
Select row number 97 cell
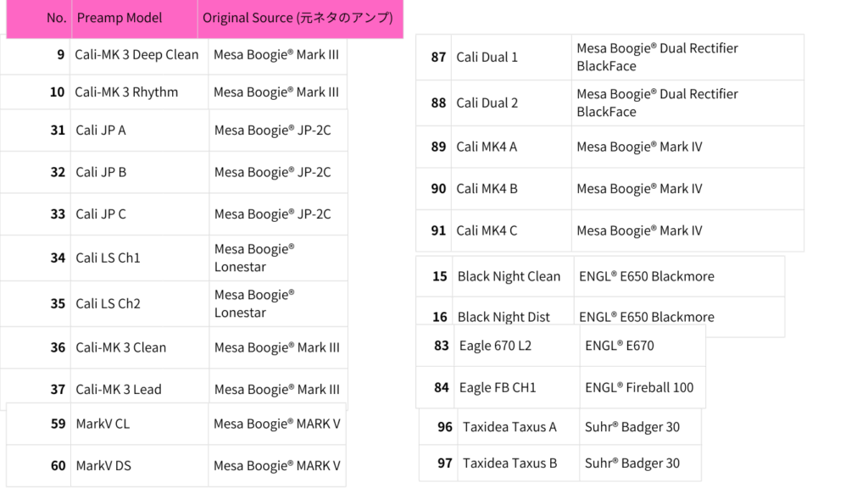tap(445, 463)
